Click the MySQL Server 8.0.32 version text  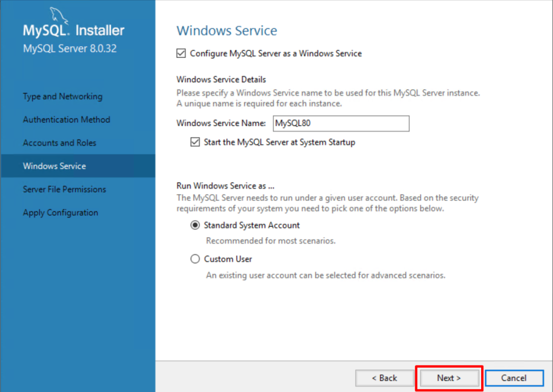[70, 48]
